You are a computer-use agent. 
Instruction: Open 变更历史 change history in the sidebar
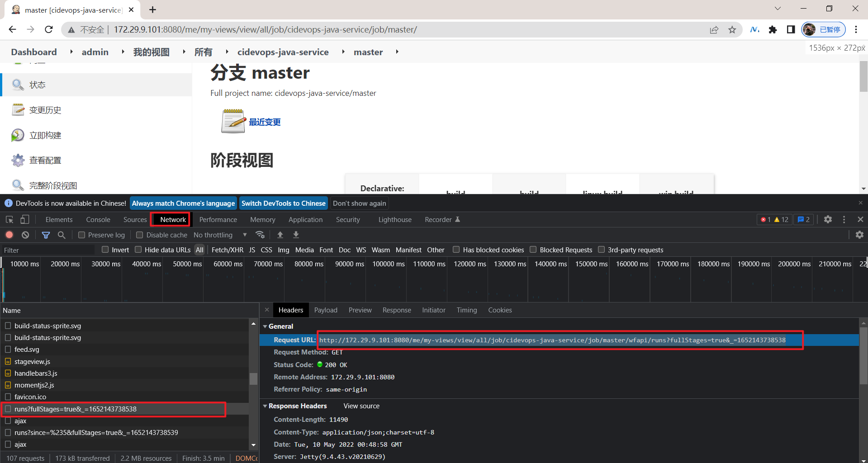click(45, 110)
